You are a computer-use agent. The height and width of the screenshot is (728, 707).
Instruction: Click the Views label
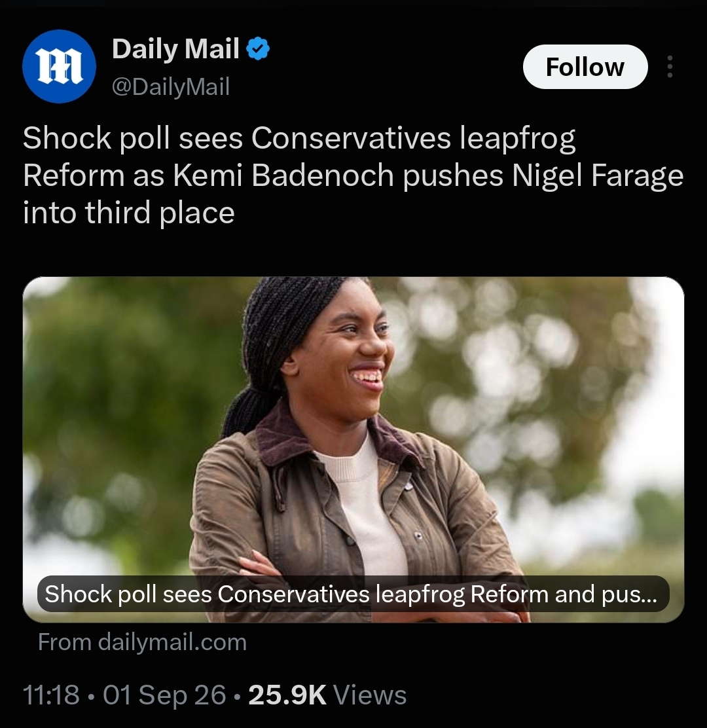pos(370,695)
